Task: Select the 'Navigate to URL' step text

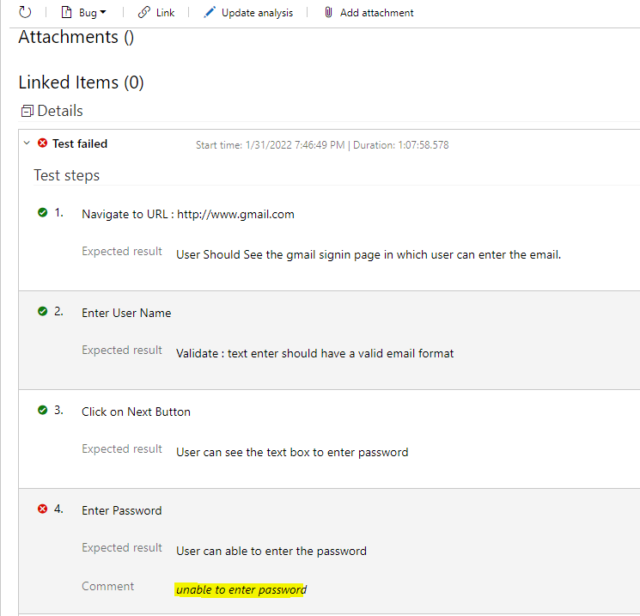Action: [188, 214]
